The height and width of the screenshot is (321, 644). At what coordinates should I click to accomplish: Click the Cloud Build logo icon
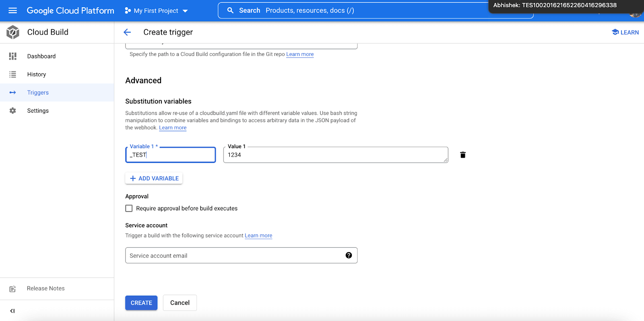click(13, 32)
